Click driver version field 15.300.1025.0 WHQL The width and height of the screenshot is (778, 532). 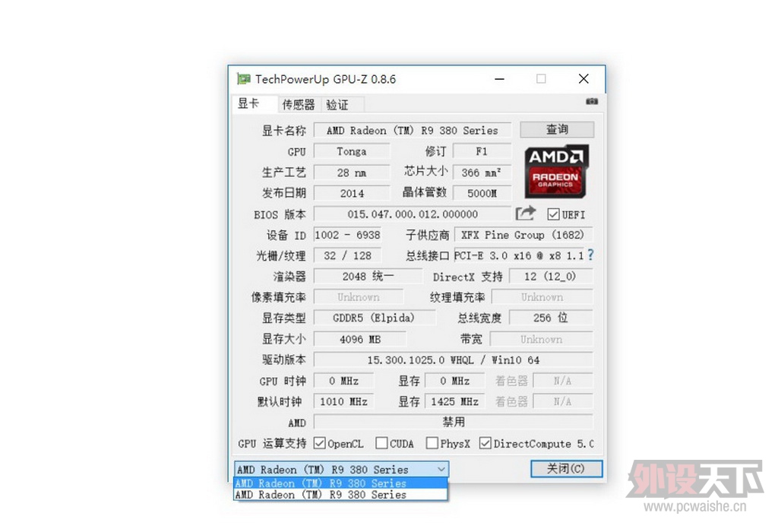coord(454,359)
